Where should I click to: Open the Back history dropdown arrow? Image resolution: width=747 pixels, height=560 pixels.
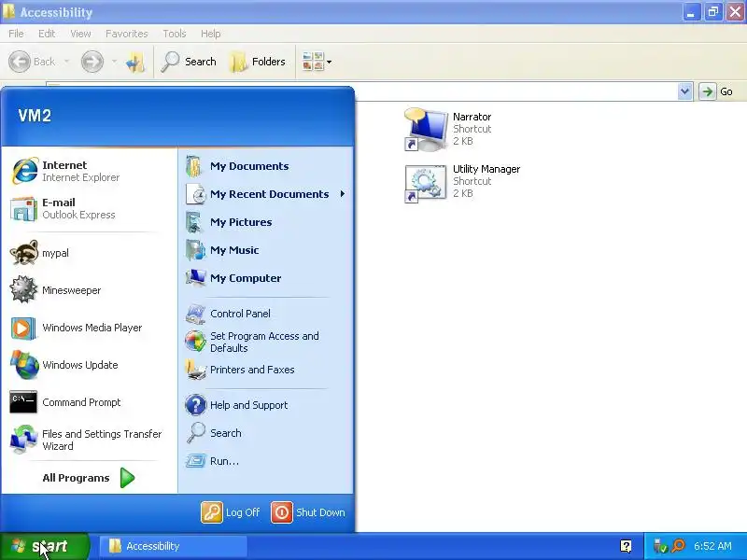[x=66, y=62]
